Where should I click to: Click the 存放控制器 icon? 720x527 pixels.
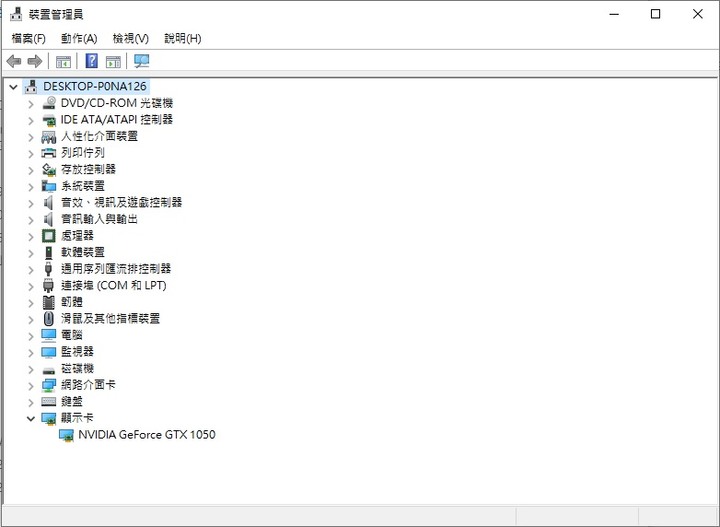tap(49, 169)
